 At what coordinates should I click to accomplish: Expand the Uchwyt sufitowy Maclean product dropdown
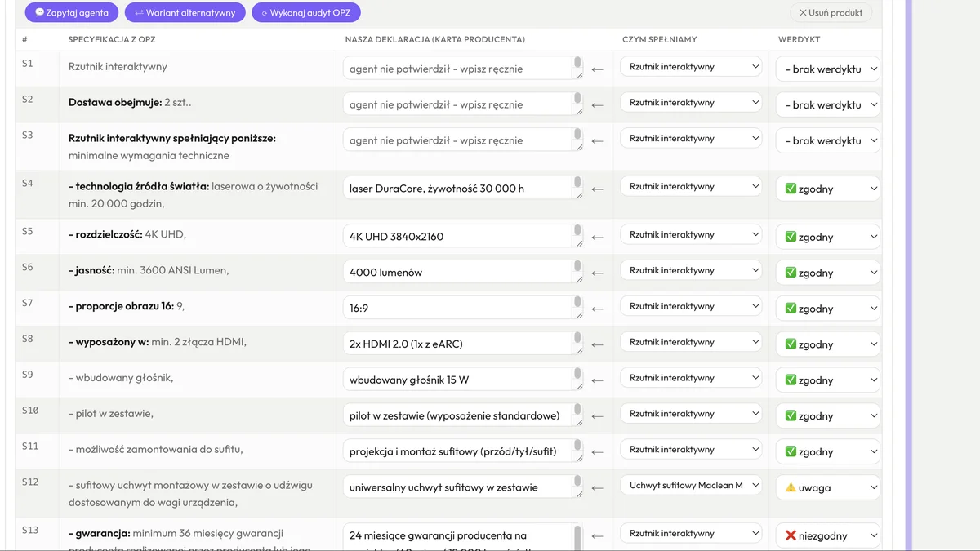point(691,486)
